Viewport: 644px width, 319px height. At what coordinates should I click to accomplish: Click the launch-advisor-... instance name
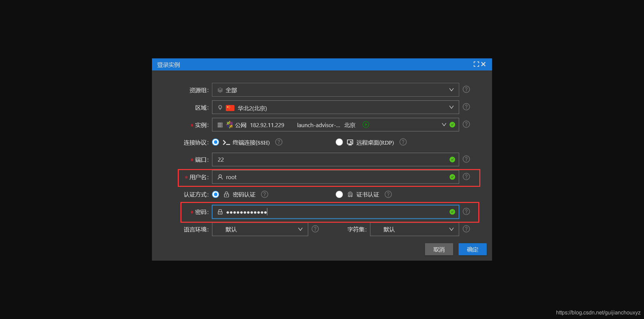pyautogui.click(x=318, y=125)
